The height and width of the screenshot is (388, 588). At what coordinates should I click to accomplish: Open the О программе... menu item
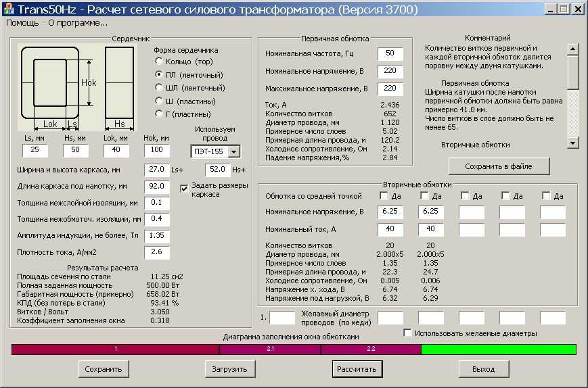tap(78, 23)
